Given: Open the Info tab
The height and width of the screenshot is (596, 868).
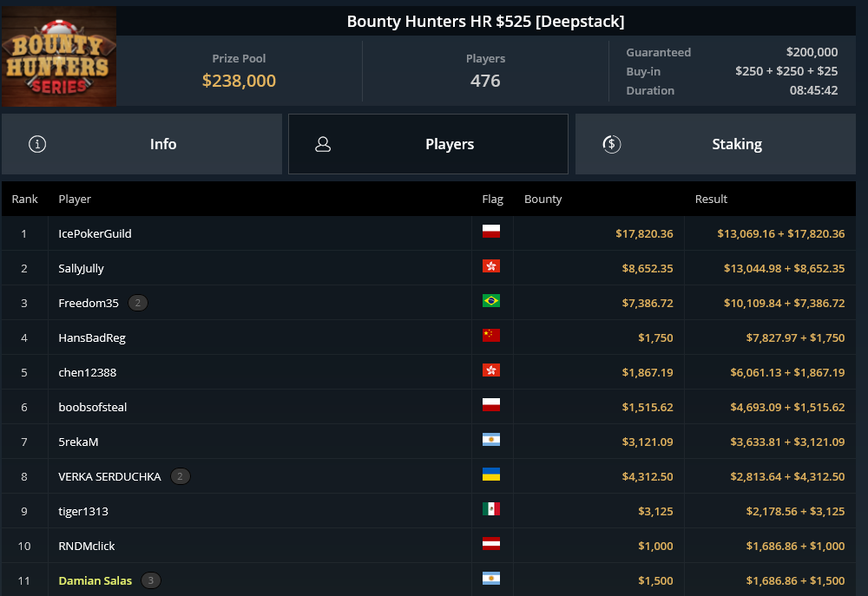Looking at the screenshot, I should pos(141,144).
